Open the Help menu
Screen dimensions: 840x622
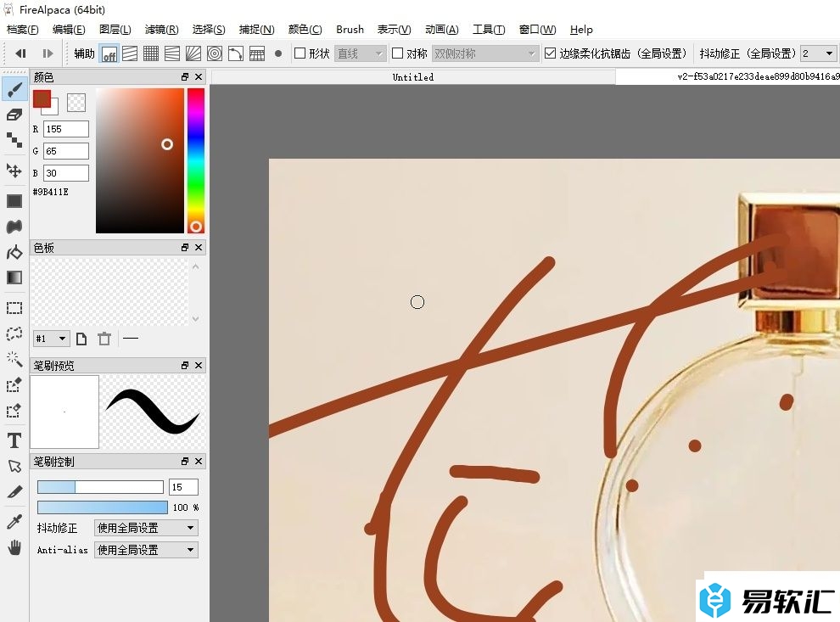(x=581, y=30)
